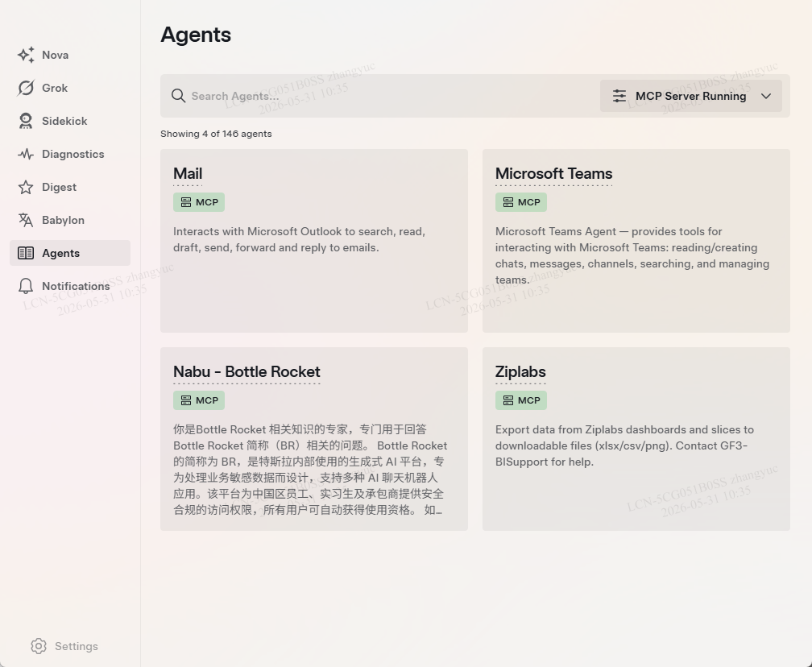Open Settings at the bottom of sidebar
This screenshot has height=667, width=812.
(x=64, y=646)
